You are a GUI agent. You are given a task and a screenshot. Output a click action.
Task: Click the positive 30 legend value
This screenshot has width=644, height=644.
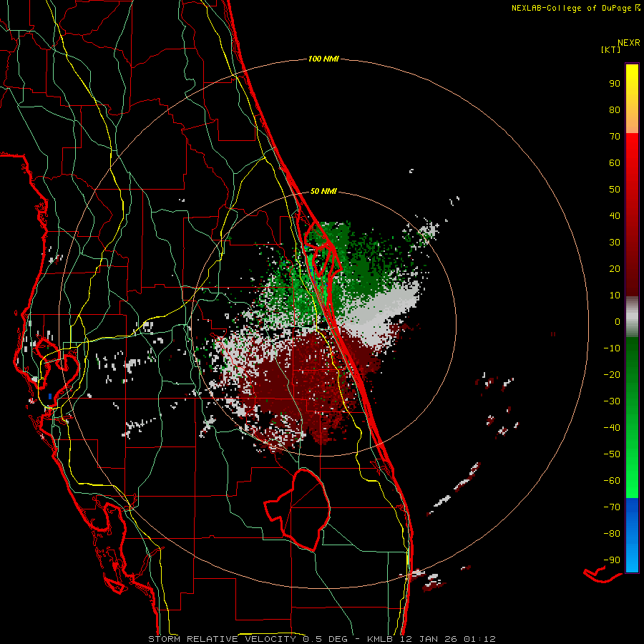click(615, 243)
